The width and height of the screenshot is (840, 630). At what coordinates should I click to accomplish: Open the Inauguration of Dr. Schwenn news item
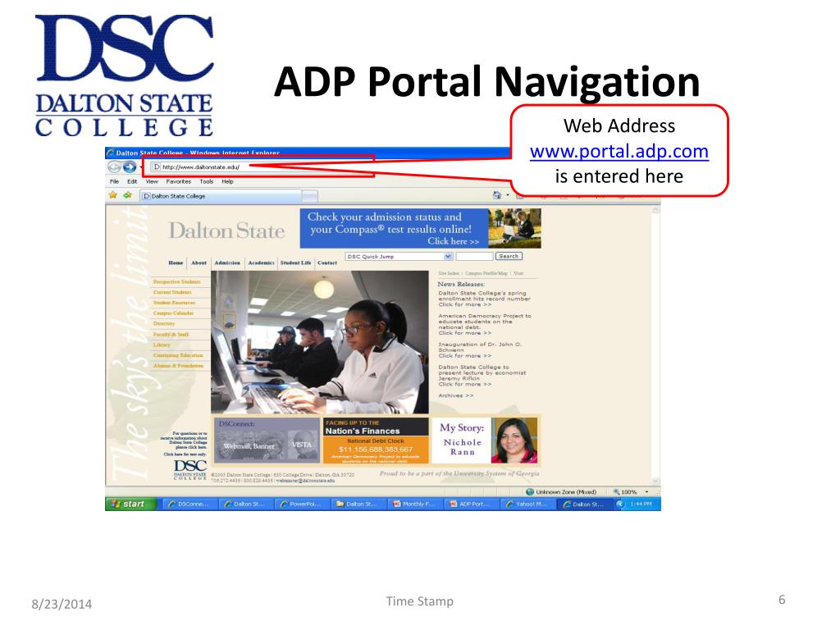tap(480, 350)
